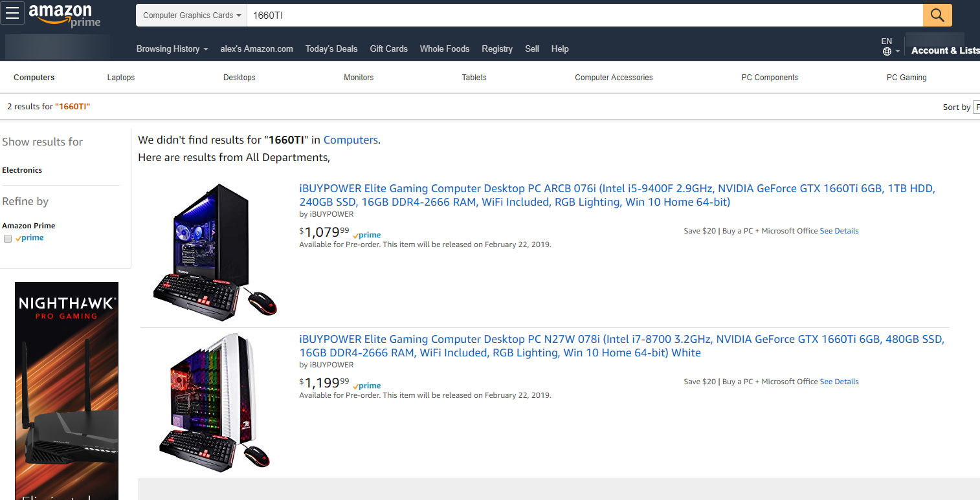Enable the Amazon Prime filter checkbox
The image size is (980, 500).
click(8, 239)
